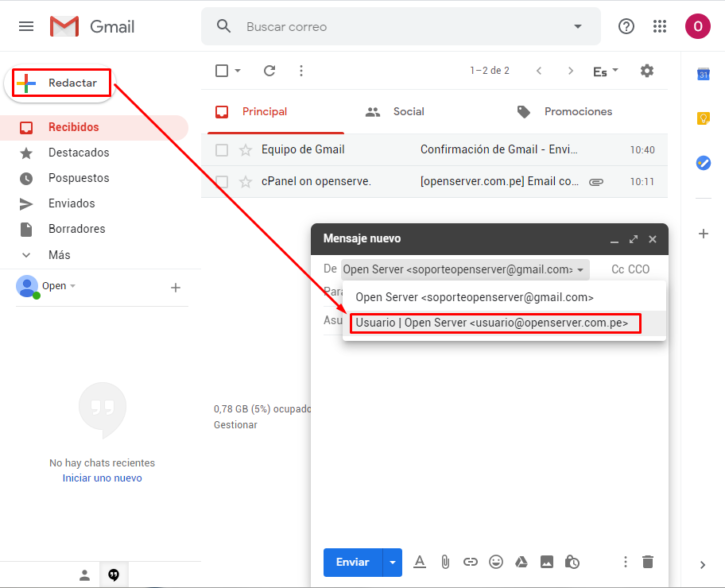
Task: Expand the Más sidebar section
Action: (x=59, y=255)
